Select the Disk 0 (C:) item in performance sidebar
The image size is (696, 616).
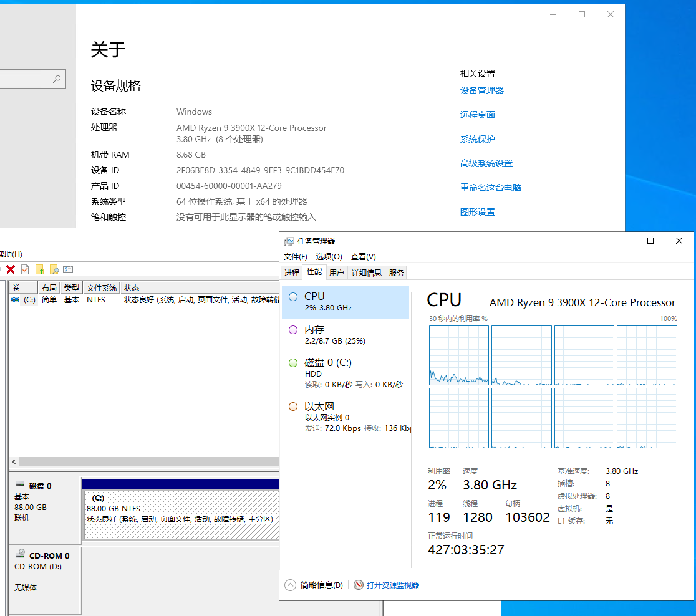click(346, 373)
